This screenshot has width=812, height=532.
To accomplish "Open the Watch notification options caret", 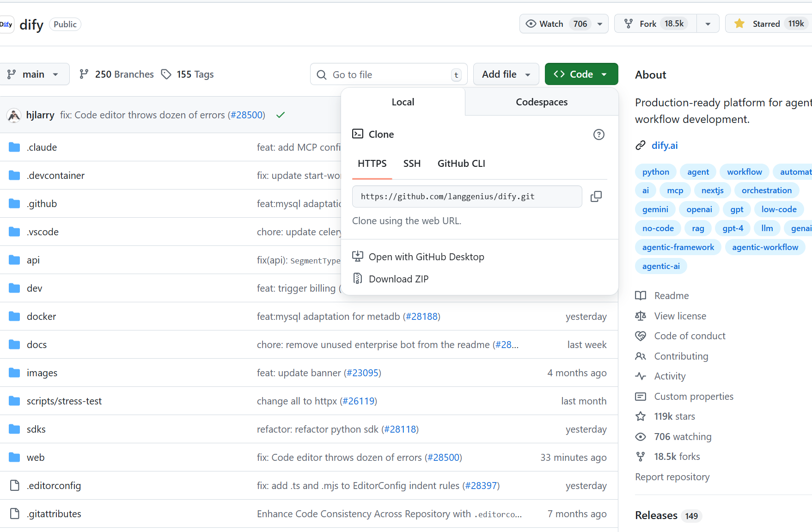I will pyautogui.click(x=599, y=24).
